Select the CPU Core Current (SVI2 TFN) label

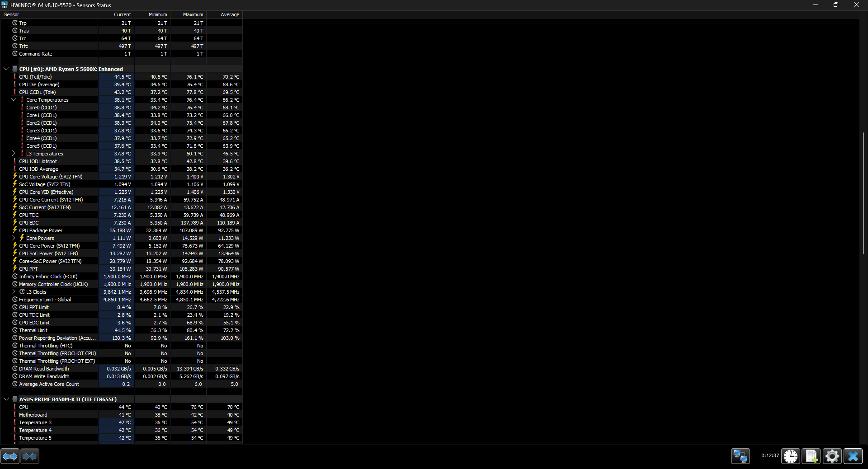coord(51,200)
